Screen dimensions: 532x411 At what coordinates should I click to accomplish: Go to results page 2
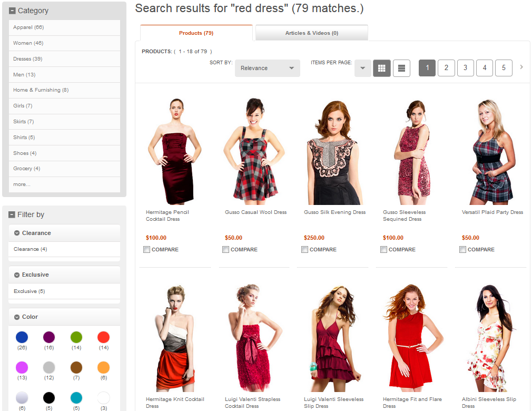pyautogui.click(x=446, y=68)
